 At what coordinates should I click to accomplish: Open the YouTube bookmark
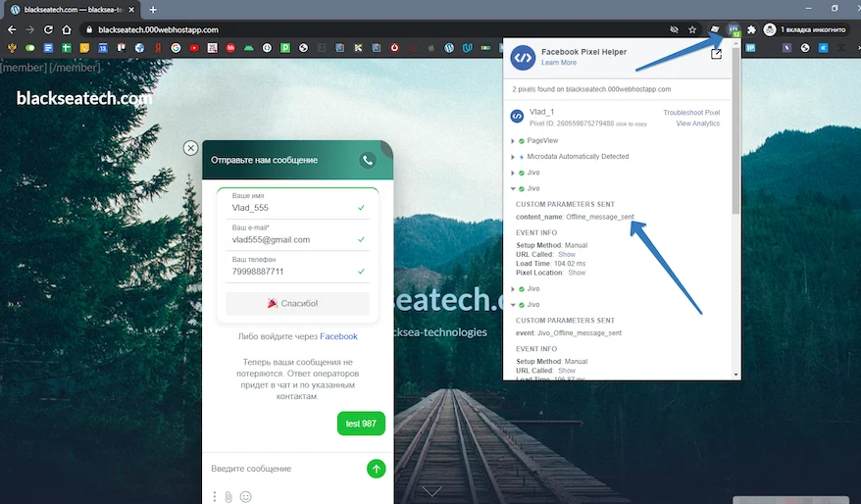(x=194, y=48)
